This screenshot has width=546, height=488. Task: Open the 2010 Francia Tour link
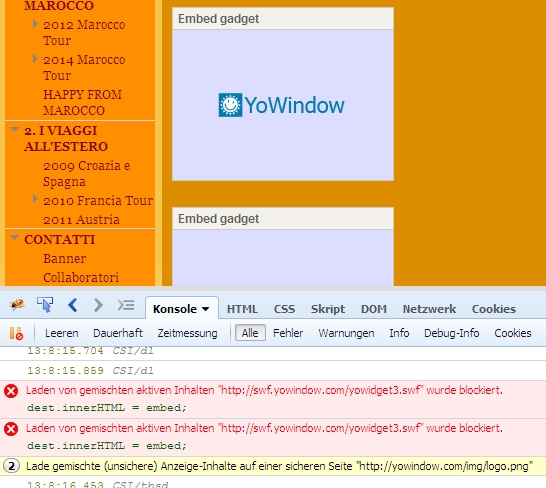tap(98, 201)
